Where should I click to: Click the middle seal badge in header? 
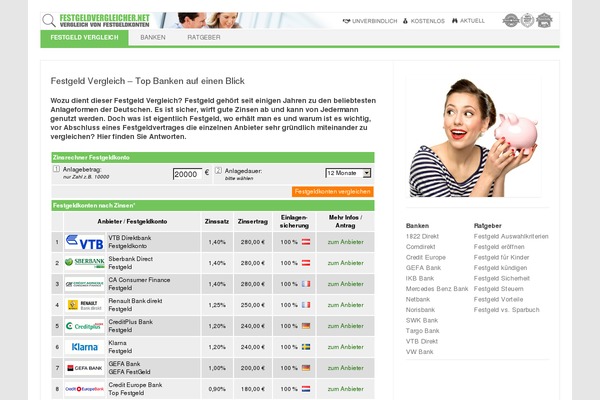click(x=527, y=20)
